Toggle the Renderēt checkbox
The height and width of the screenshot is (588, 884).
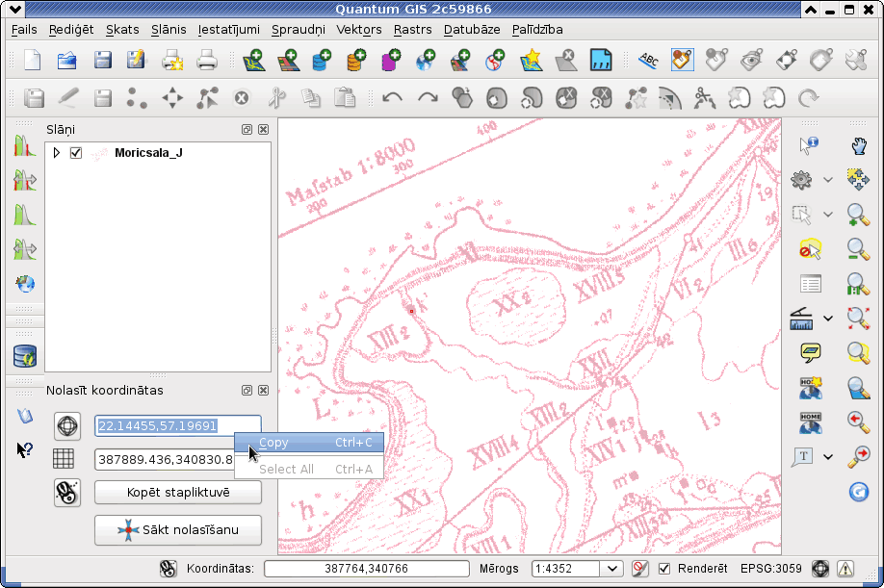664,569
